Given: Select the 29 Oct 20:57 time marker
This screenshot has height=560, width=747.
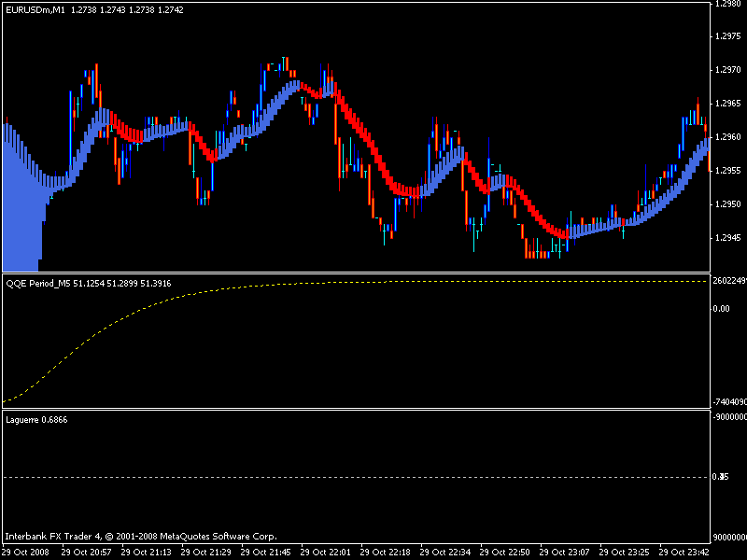Looking at the screenshot, I should 86,553.
